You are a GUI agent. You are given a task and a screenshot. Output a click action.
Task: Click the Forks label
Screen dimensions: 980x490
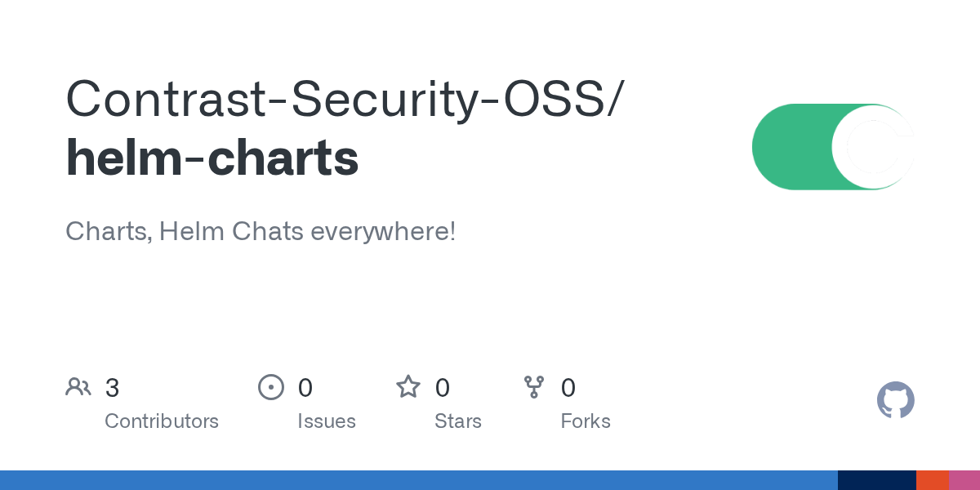point(586,421)
